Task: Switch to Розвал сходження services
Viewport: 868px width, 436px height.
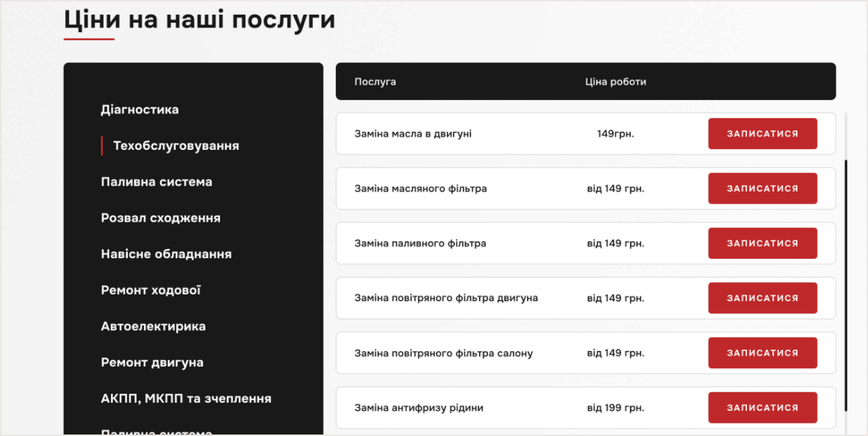Action: tap(160, 218)
